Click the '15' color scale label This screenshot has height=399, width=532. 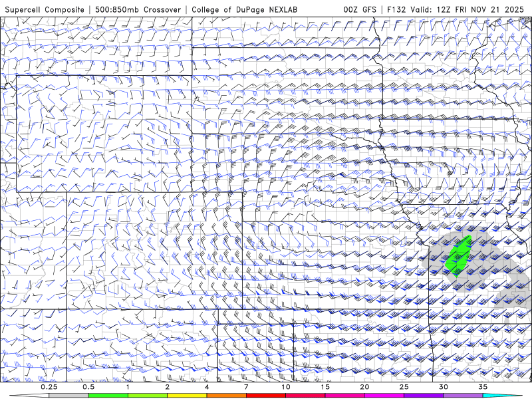coord(325,387)
